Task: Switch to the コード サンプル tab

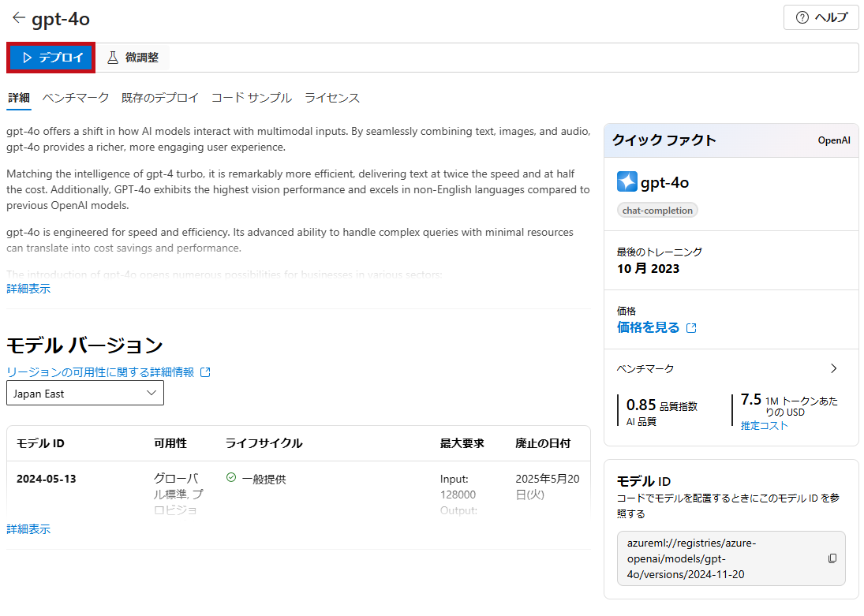Action: coord(251,98)
